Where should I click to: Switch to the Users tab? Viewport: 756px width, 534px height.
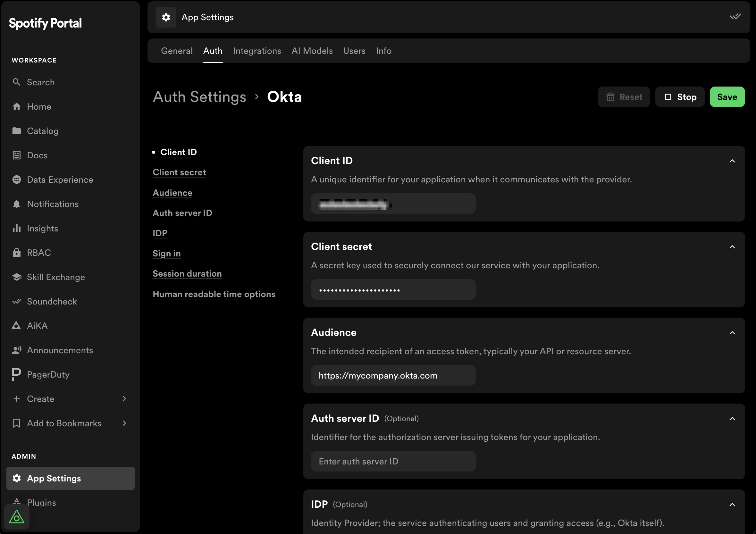click(x=354, y=51)
